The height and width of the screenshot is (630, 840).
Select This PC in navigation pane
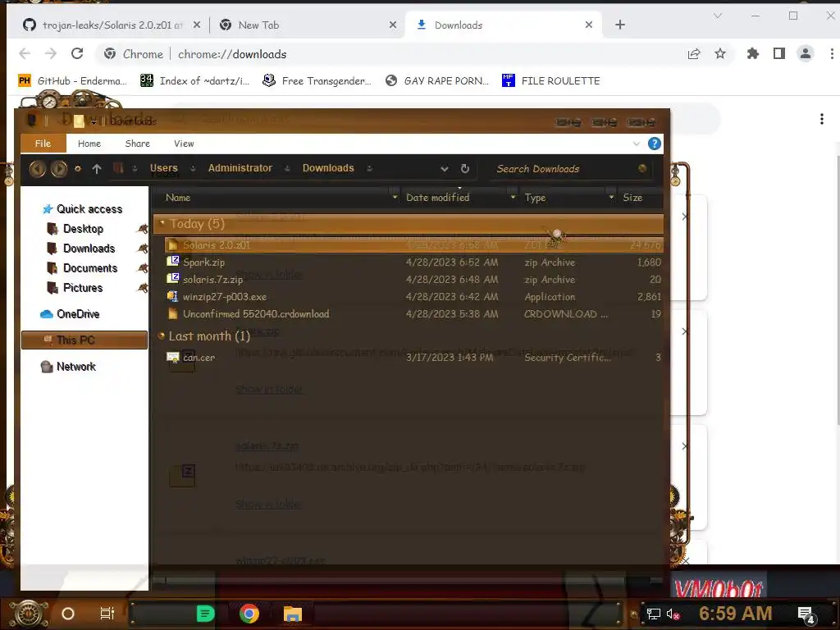[84, 340]
